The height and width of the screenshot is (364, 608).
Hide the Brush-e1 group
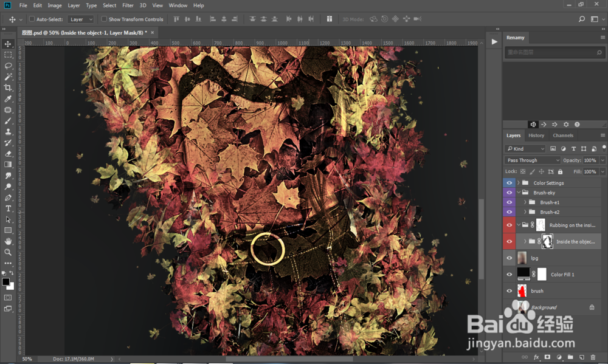pos(509,202)
